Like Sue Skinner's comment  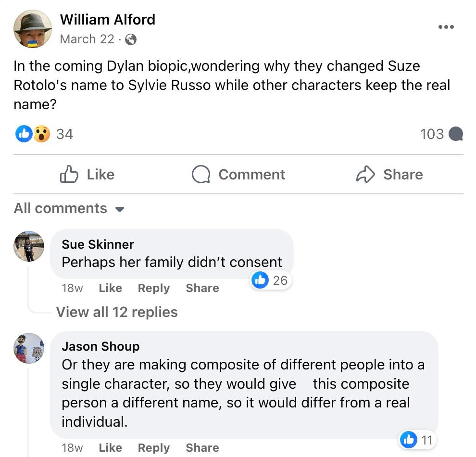coord(110,288)
